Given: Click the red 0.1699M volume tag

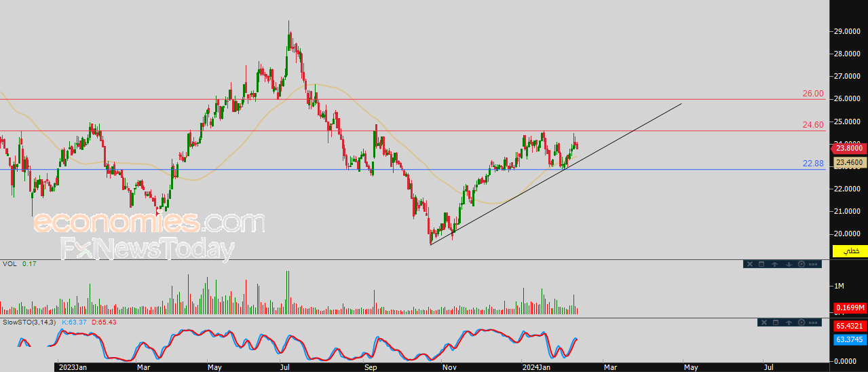Looking at the screenshot, I should [850, 308].
